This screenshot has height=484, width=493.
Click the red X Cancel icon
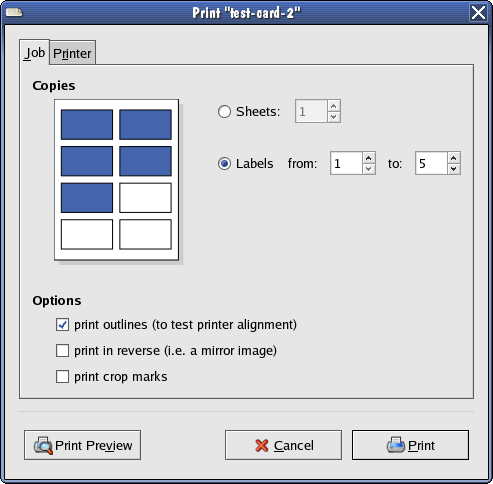[262, 445]
